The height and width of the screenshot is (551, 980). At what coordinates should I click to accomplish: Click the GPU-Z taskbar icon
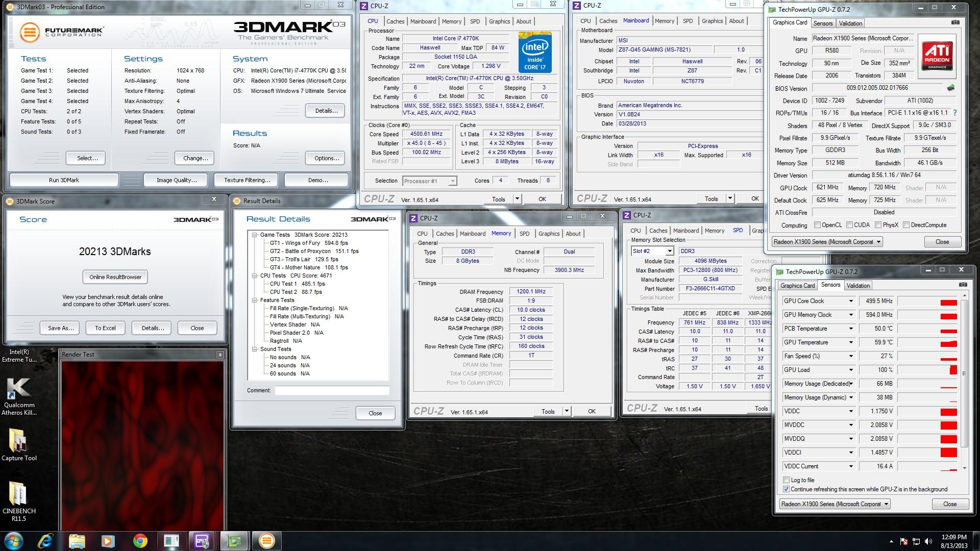point(234,540)
